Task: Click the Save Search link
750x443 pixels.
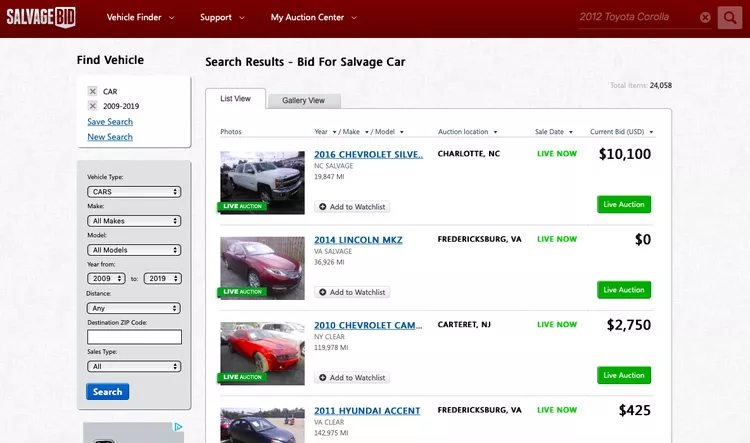Action: [110, 122]
